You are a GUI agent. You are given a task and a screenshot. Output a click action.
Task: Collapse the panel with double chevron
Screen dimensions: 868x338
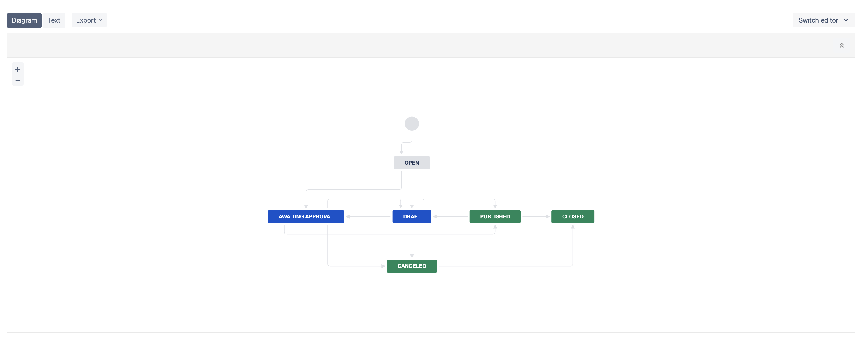pos(841,46)
